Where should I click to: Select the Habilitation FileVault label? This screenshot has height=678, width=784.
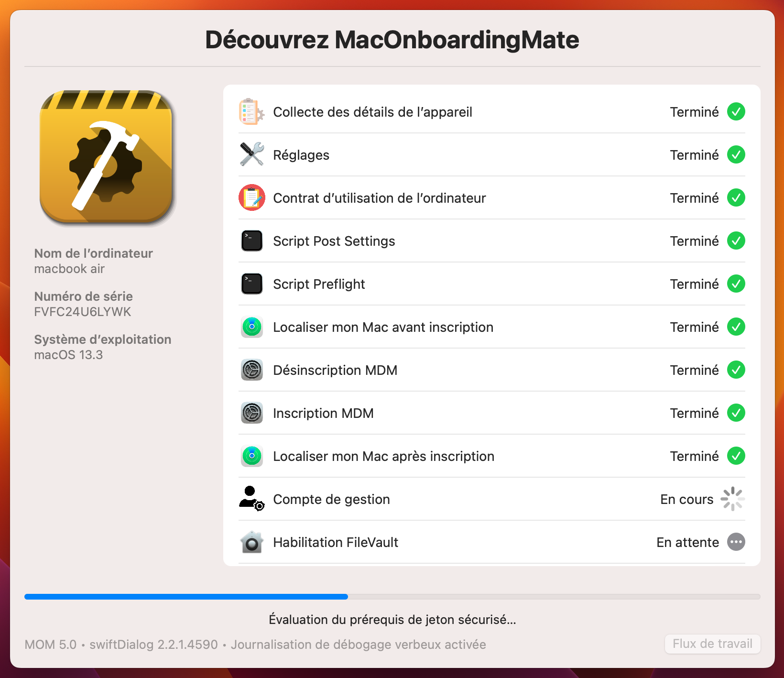tap(336, 542)
